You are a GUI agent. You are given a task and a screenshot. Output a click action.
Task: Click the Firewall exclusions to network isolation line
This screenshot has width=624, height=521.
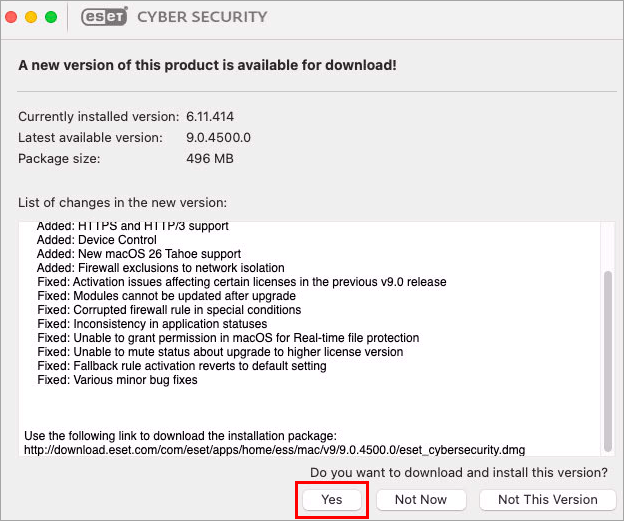tap(160, 268)
